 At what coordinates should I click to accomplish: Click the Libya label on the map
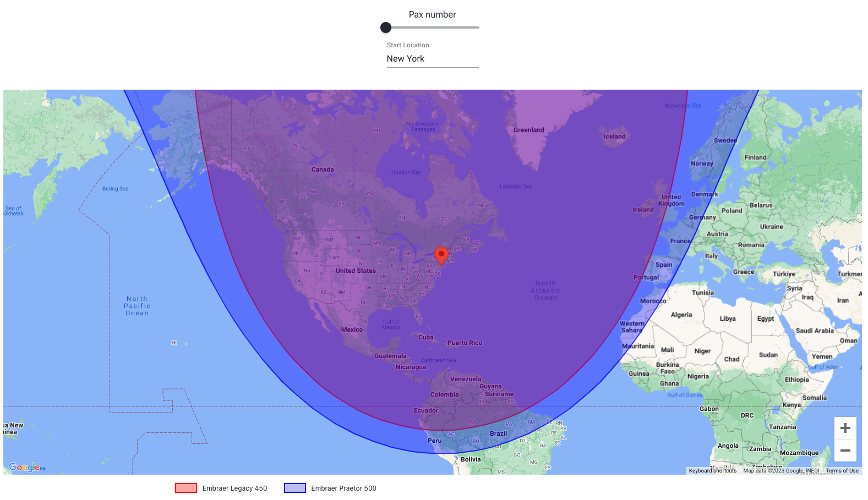tap(728, 319)
